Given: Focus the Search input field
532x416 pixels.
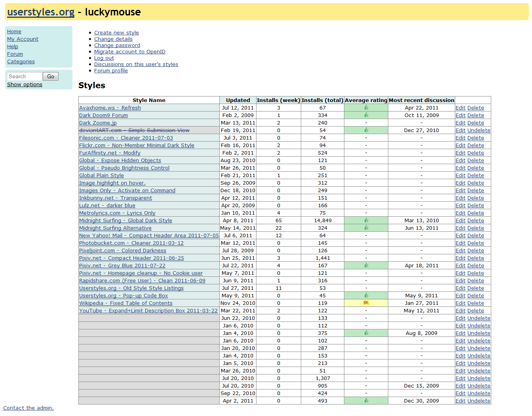Looking at the screenshot, I should [25, 76].
